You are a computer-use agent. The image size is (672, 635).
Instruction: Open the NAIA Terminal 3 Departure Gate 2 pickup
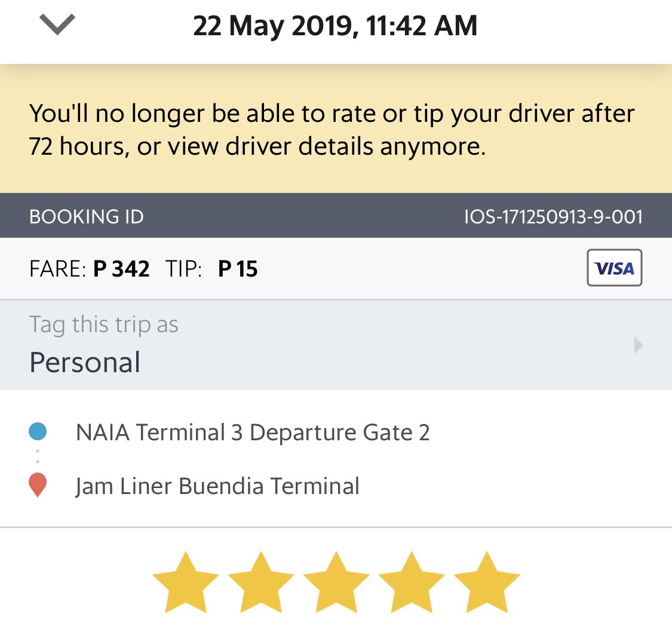(253, 432)
